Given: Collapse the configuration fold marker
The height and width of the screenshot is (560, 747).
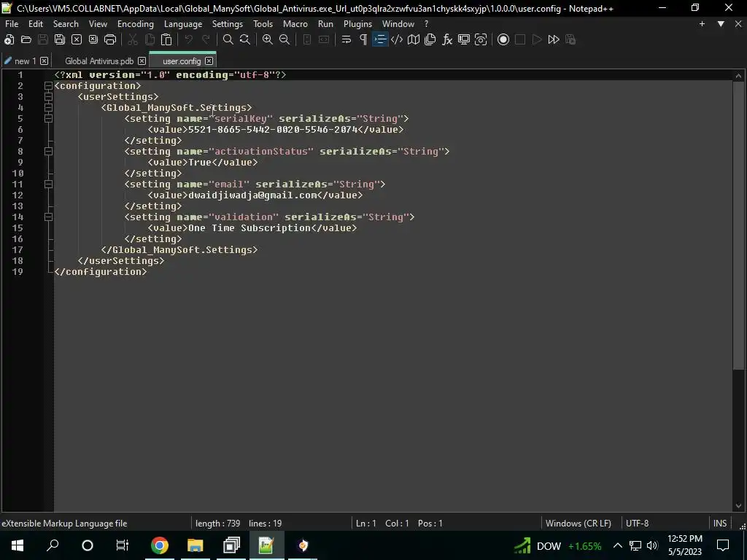Looking at the screenshot, I should [48, 86].
